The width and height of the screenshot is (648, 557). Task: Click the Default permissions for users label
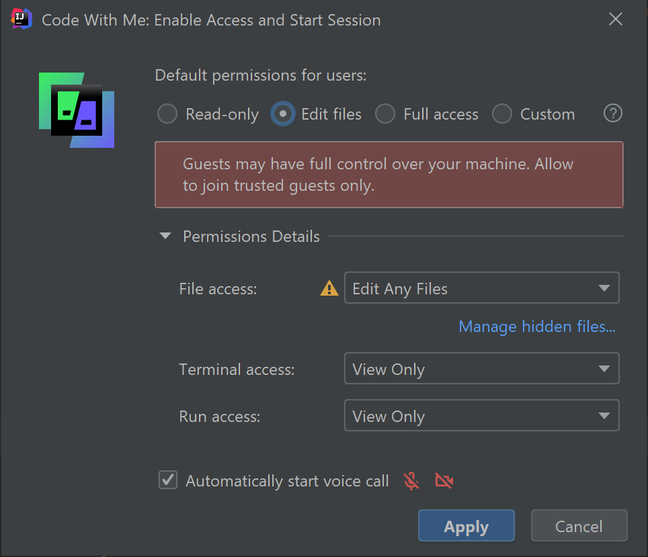click(261, 76)
